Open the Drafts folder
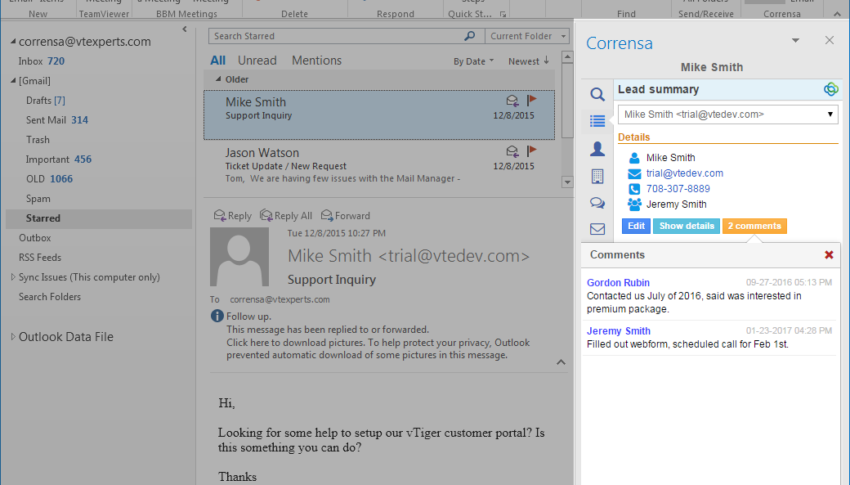The width and height of the screenshot is (850, 485). pyautogui.click(x=99, y=100)
